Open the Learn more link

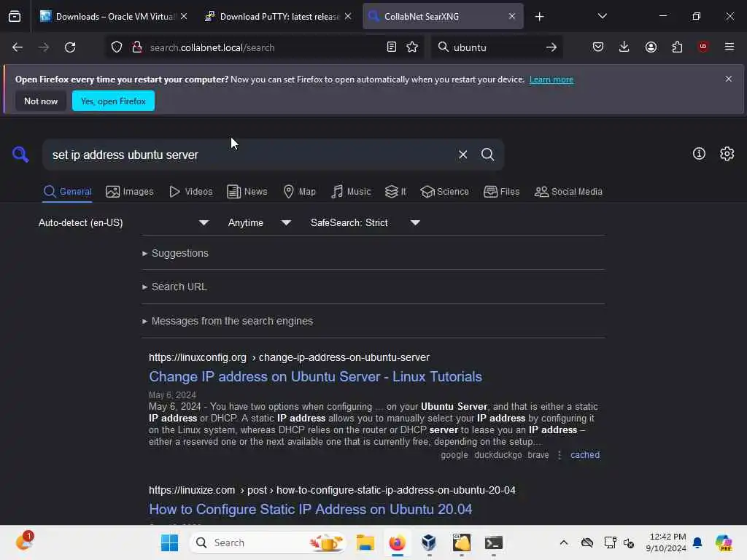point(551,79)
